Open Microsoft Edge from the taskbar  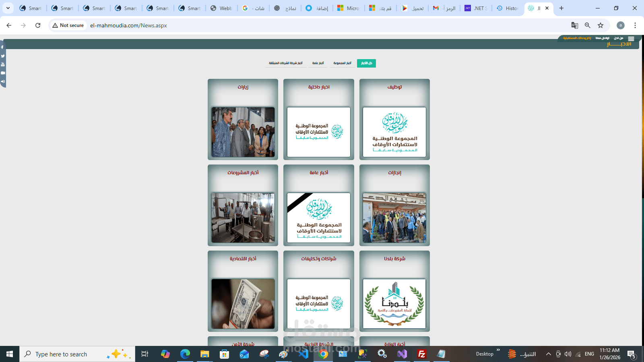[x=185, y=354]
